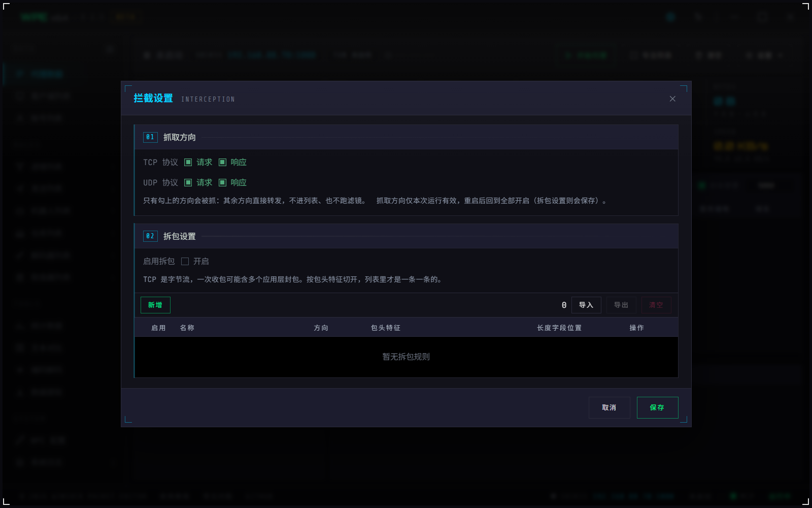This screenshot has width=812, height=508.
Task: Toggle TCP 协议 请求 checkbox
Action: (x=188, y=163)
